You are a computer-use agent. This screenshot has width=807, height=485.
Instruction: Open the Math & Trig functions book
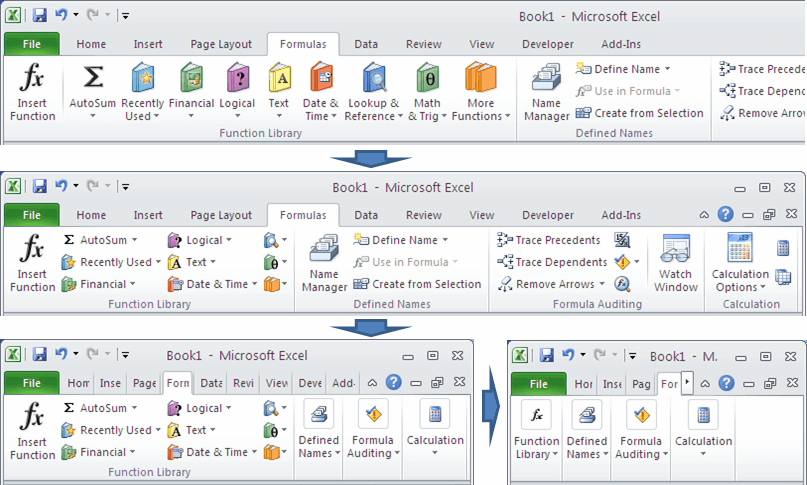[x=426, y=78]
